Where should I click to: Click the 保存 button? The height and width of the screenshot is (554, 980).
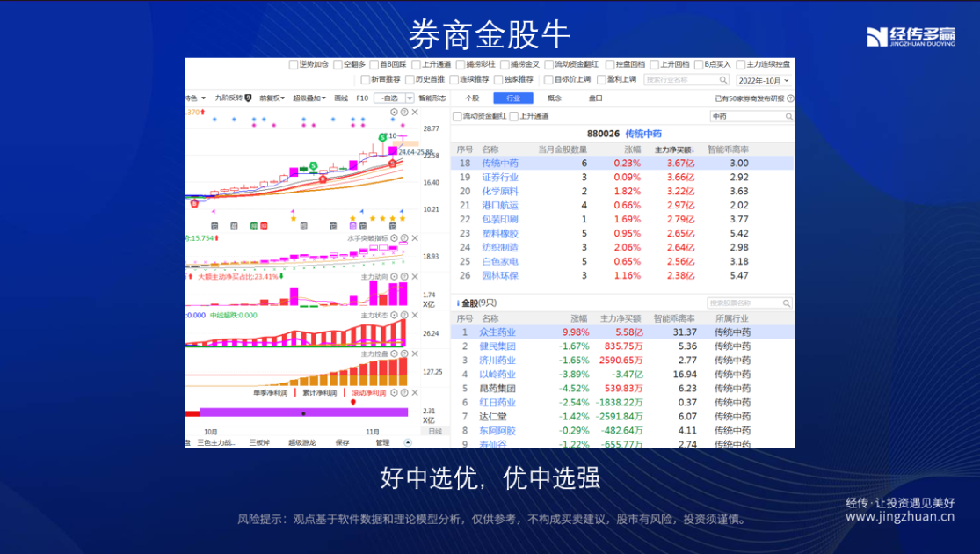[343, 442]
